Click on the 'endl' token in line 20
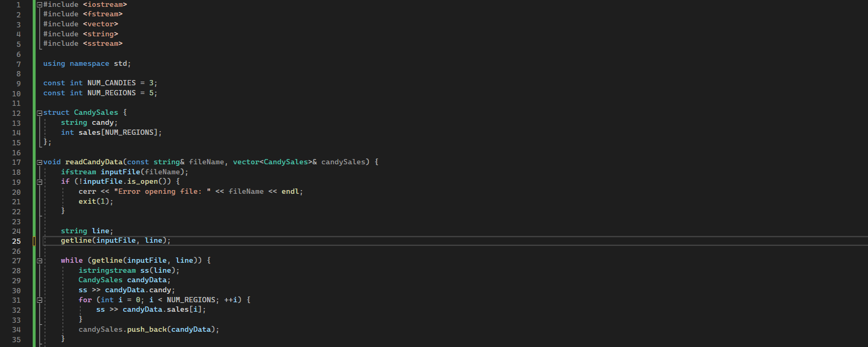 (x=290, y=192)
